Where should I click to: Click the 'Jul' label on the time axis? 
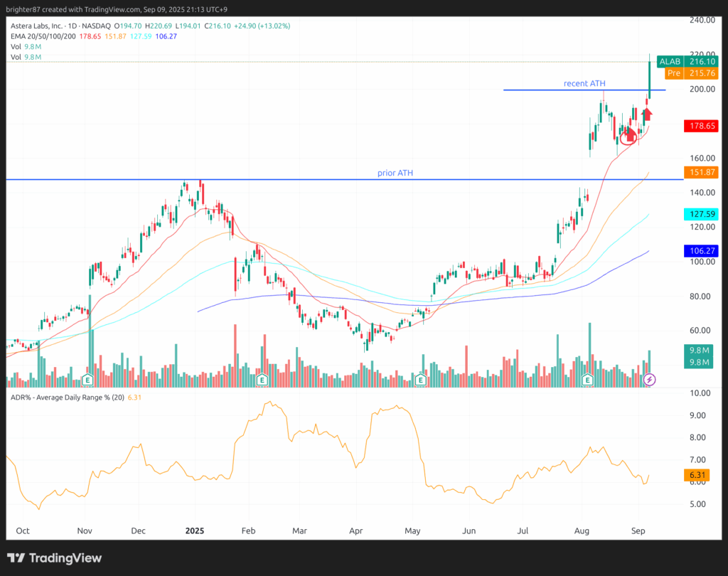pos(523,531)
